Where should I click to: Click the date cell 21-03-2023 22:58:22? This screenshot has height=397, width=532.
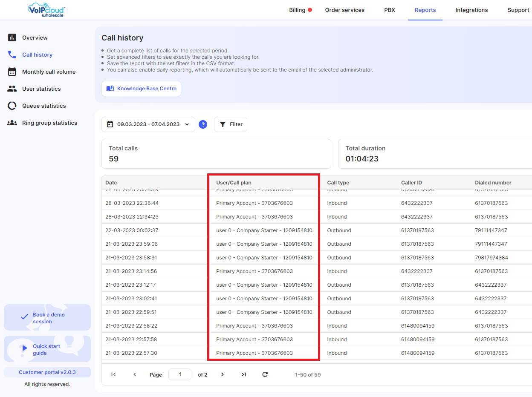coord(131,326)
